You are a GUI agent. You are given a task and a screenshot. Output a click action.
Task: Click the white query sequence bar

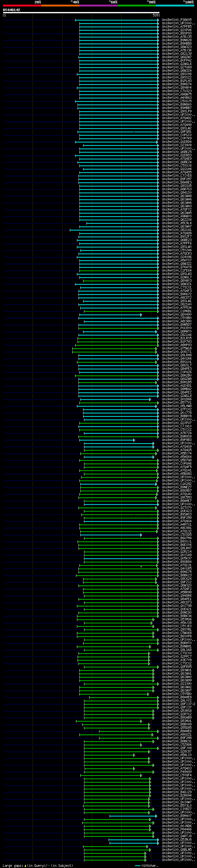coord(81,12)
